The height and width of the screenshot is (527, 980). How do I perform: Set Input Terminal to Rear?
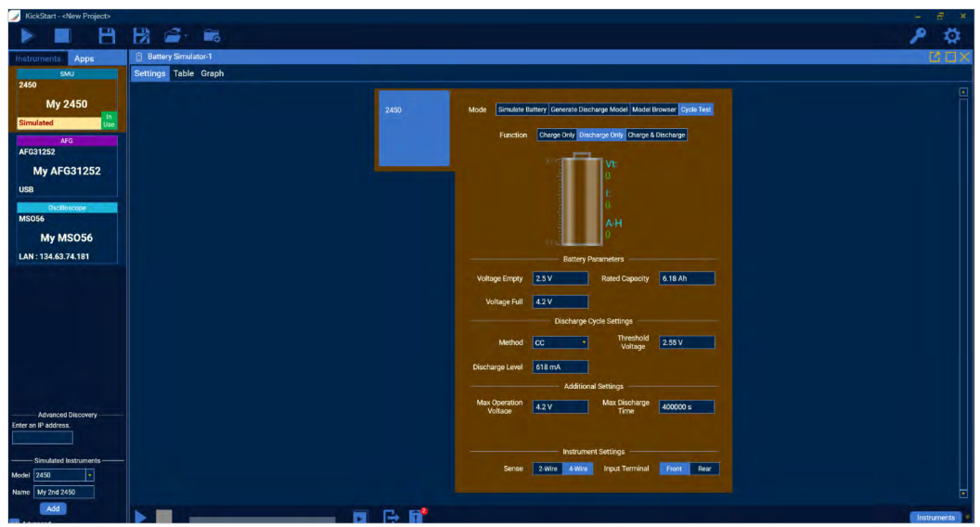coord(704,469)
